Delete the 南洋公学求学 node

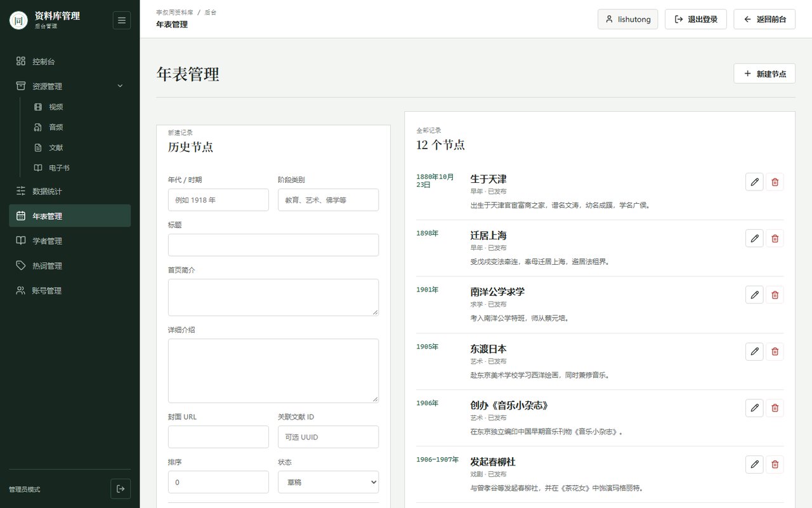point(775,295)
